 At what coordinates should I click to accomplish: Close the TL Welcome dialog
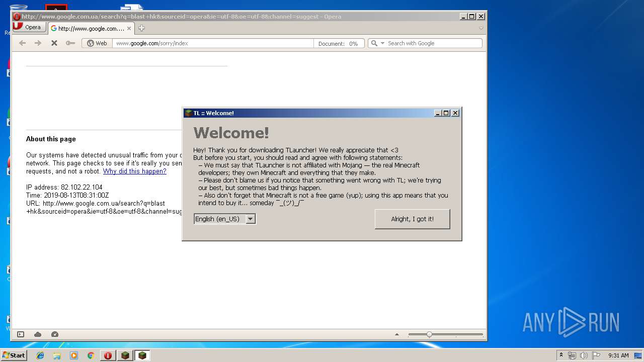tap(455, 113)
